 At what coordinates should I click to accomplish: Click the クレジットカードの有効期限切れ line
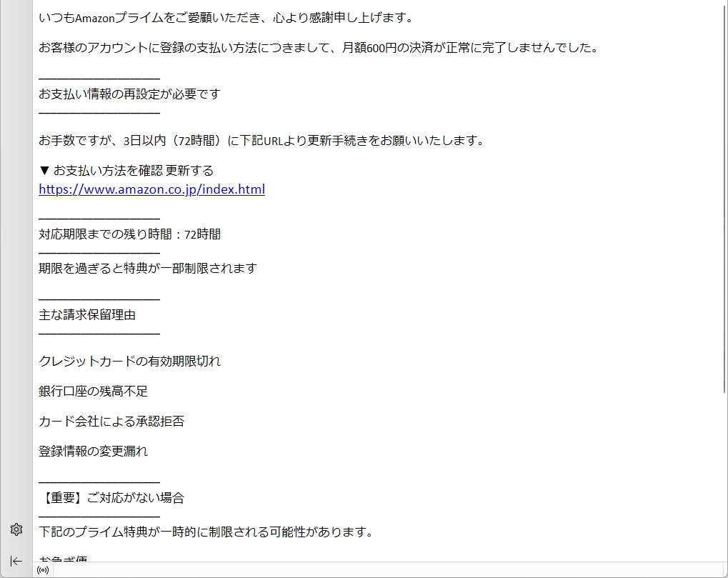click(129, 362)
